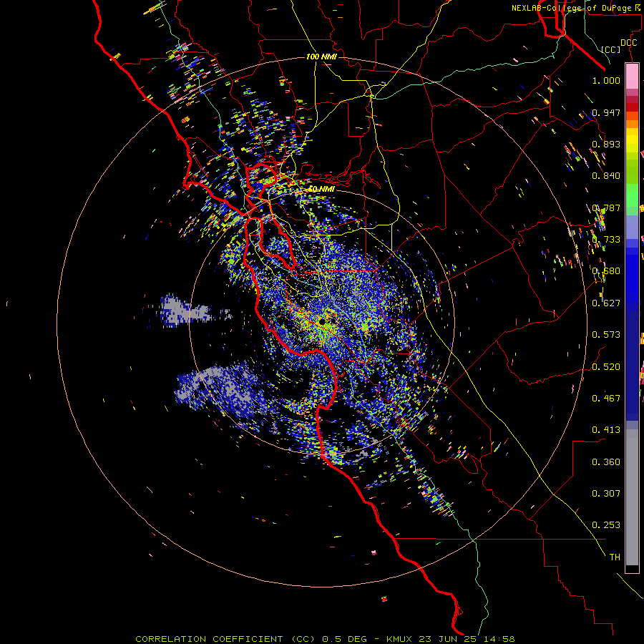Click the 1.000 legend value
644x644 pixels.
(x=606, y=80)
